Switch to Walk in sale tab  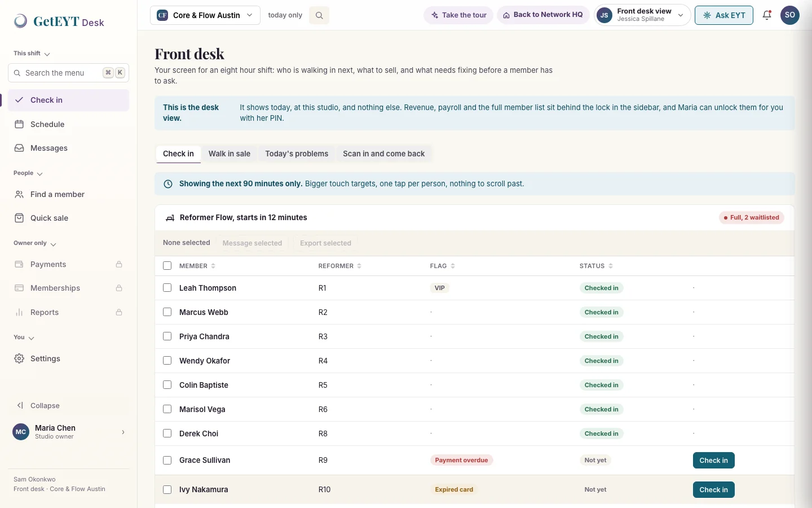230,154
